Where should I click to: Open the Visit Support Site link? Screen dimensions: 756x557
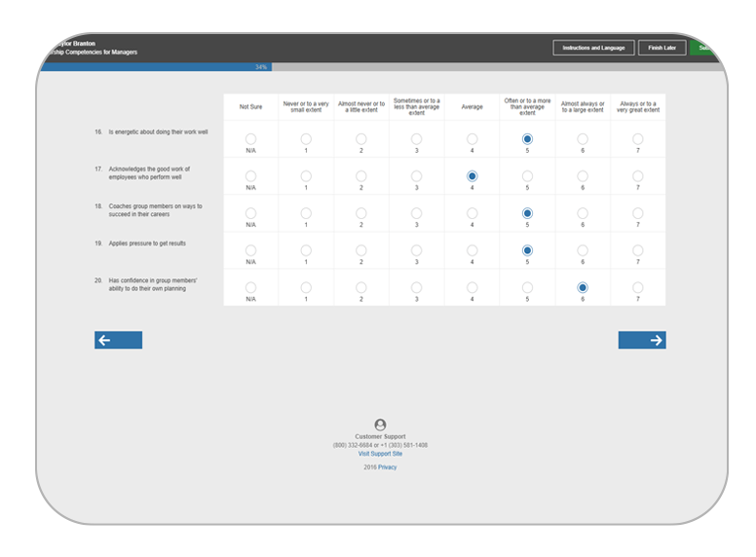(380, 454)
